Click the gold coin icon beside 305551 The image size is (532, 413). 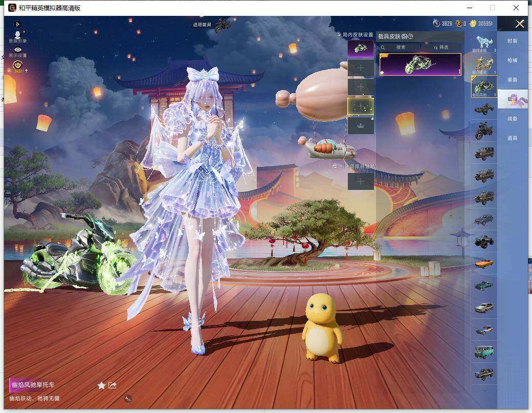(473, 24)
